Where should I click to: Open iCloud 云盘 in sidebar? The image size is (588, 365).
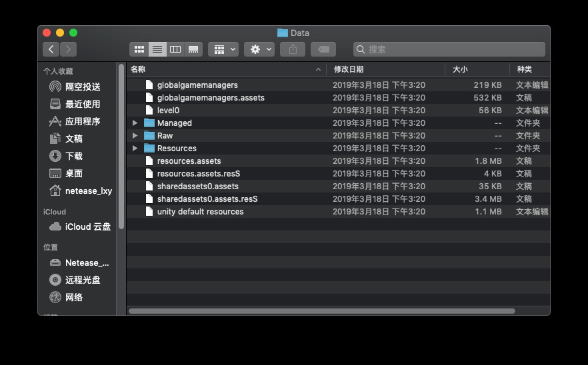(87, 226)
